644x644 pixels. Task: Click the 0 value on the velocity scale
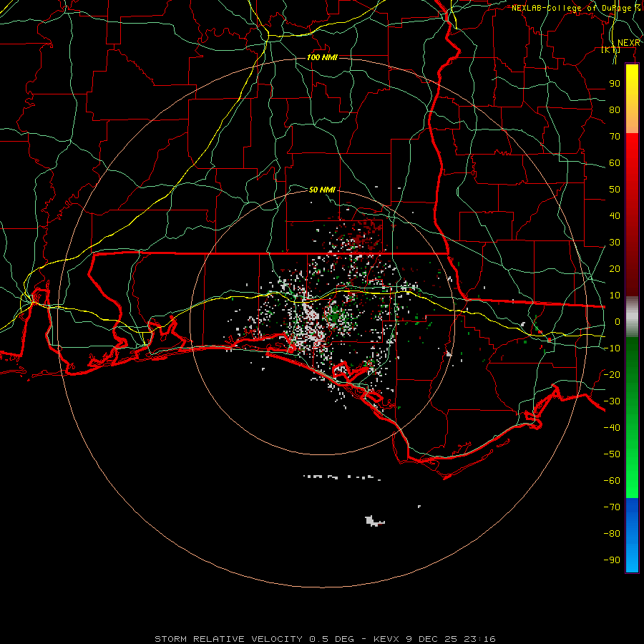click(x=618, y=321)
